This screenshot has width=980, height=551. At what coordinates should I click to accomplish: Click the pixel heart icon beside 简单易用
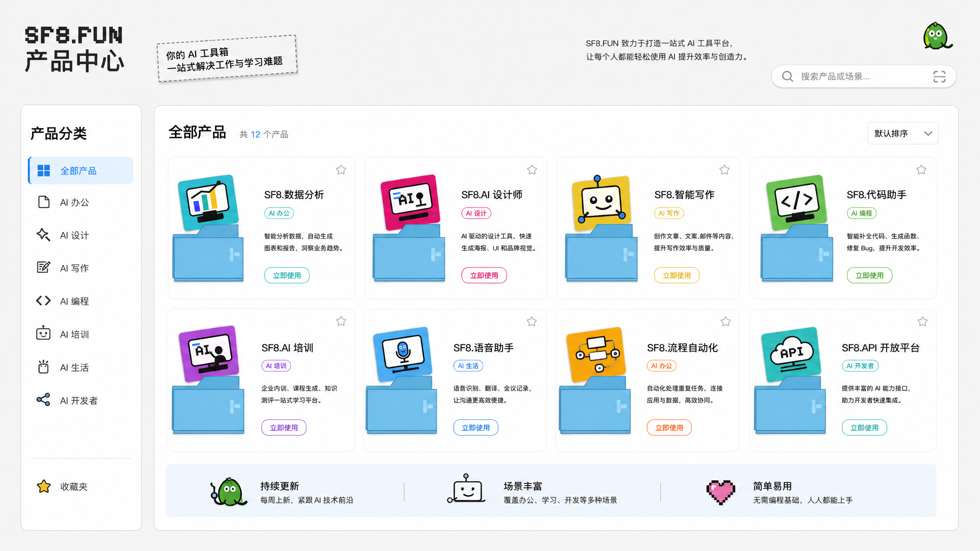pos(721,492)
